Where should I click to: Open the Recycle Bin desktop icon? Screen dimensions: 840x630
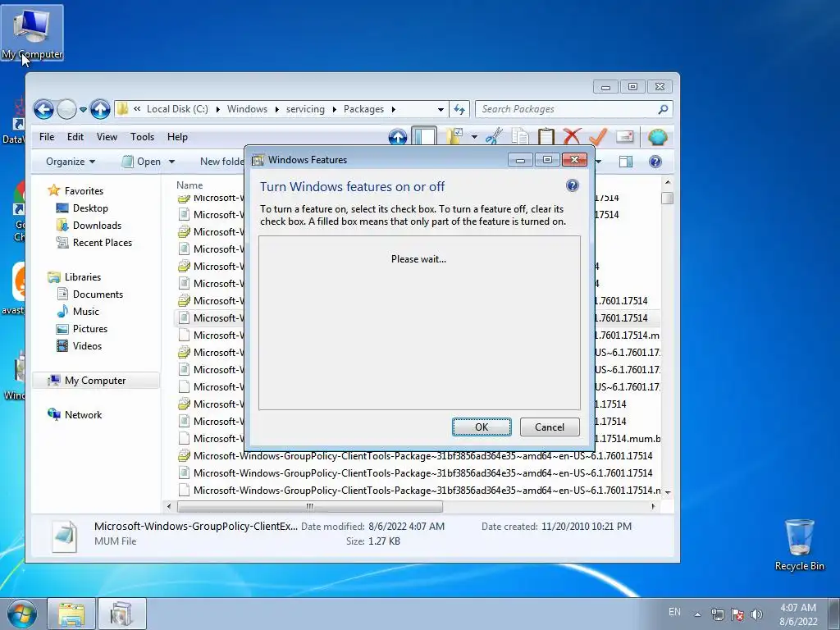point(799,545)
